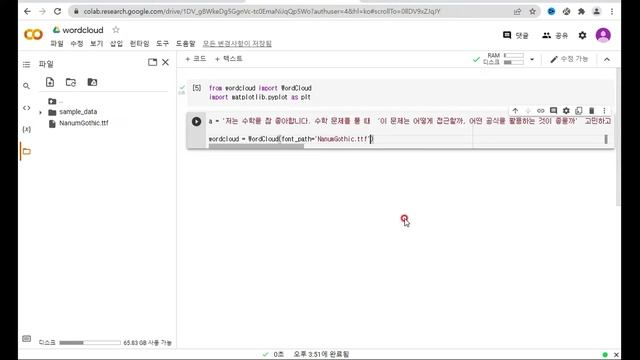Click the notebook vertical scrollbar

point(618,137)
